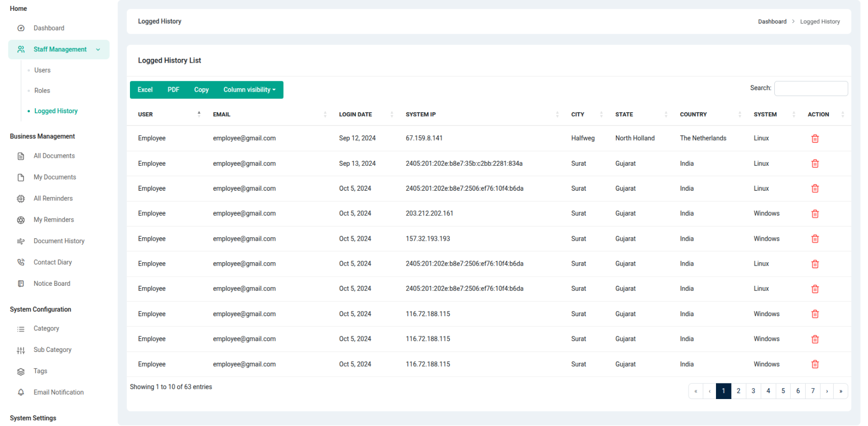Image resolution: width=868 pixels, height=426 pixels.
Task: Go to page 3 of results
Action: click(x=753, y=391)
